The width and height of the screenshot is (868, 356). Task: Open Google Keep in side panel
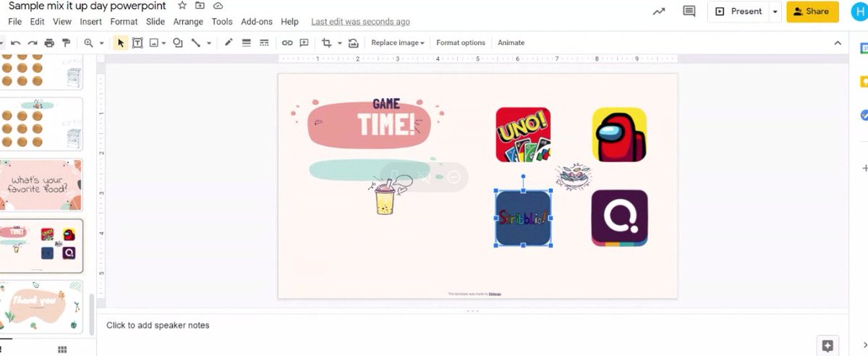point(864,82)
